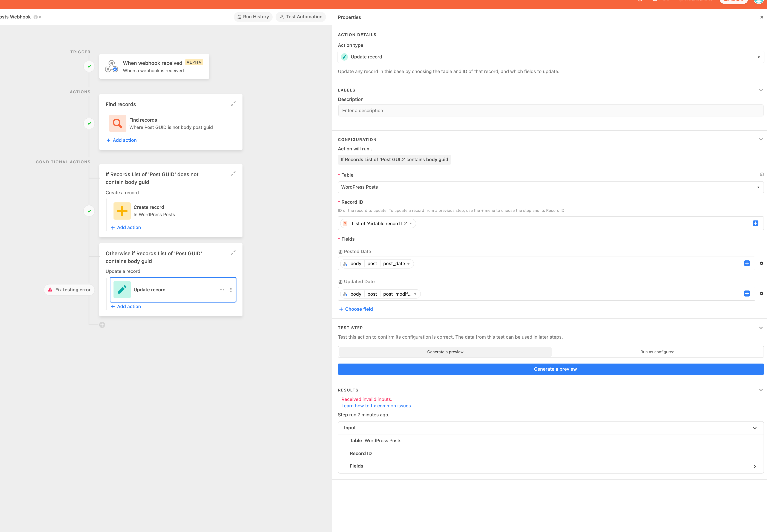Collapse the Labels section
767x532 pixels.
pyautogui.click(x=761, y=90)
